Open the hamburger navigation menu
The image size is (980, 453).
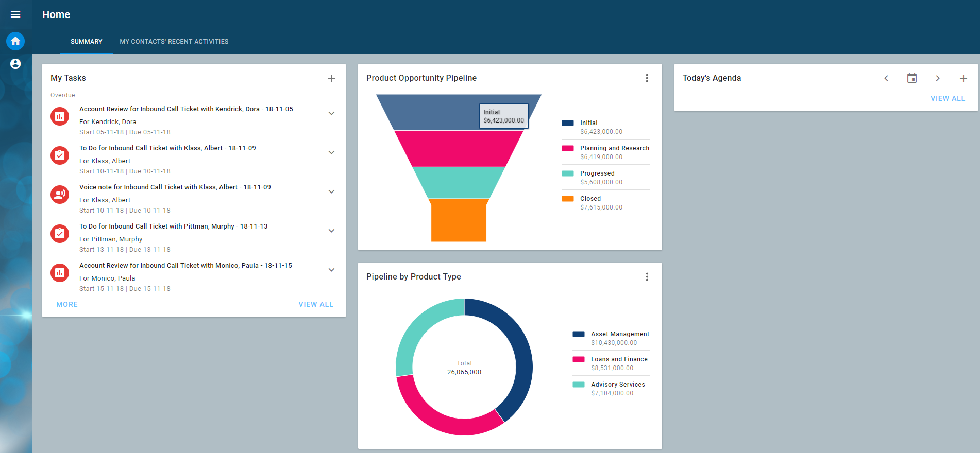coord(15,14)
